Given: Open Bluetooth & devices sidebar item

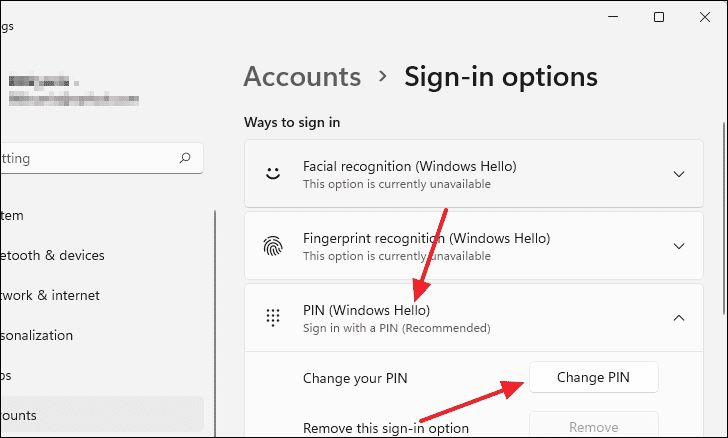Looking at the screenshot, I should click(52, 255).
